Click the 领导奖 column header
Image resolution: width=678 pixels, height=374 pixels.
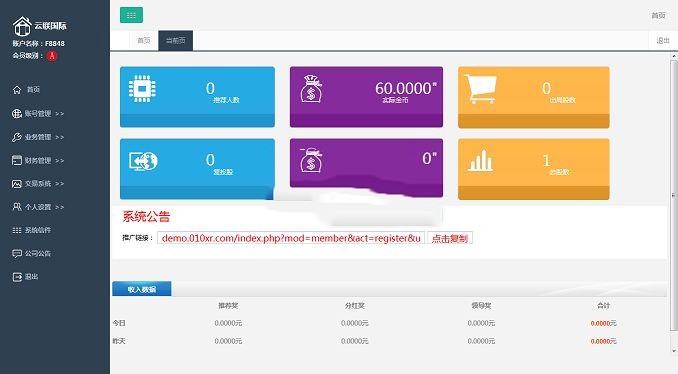point(481,306)
